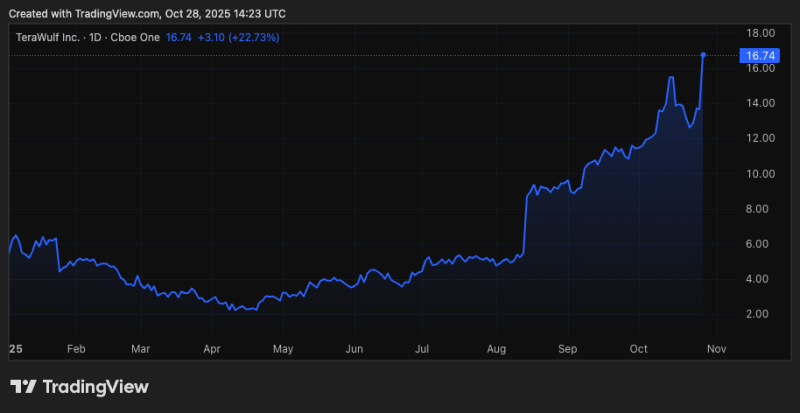Select the Apr marker on the time axis

click(211, 349)
